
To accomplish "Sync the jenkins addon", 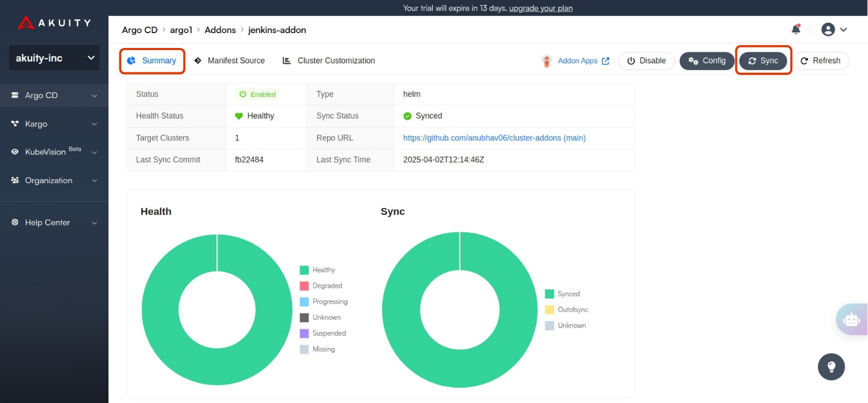I will [763, 61].
